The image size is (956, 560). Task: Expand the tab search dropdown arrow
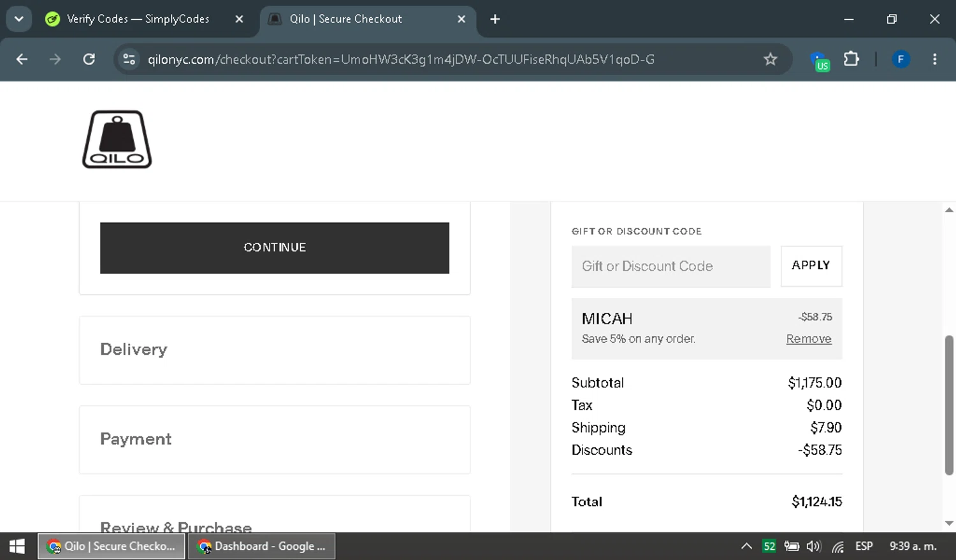point(19,19)
